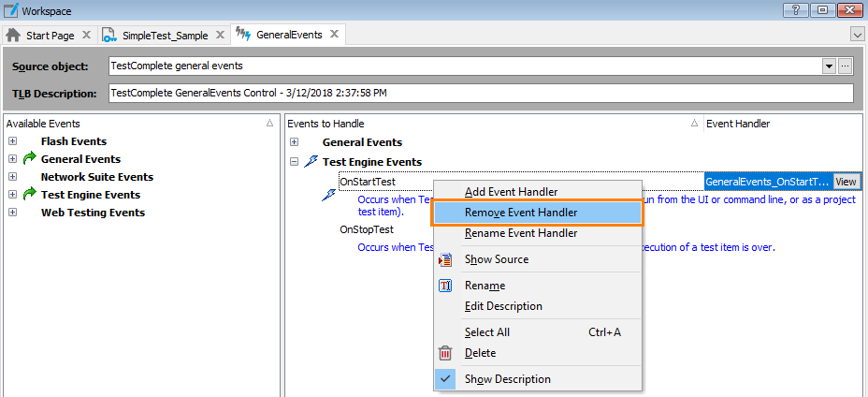Select Network Suite Events tree item

pyautogui.click(x=97, y=177)
